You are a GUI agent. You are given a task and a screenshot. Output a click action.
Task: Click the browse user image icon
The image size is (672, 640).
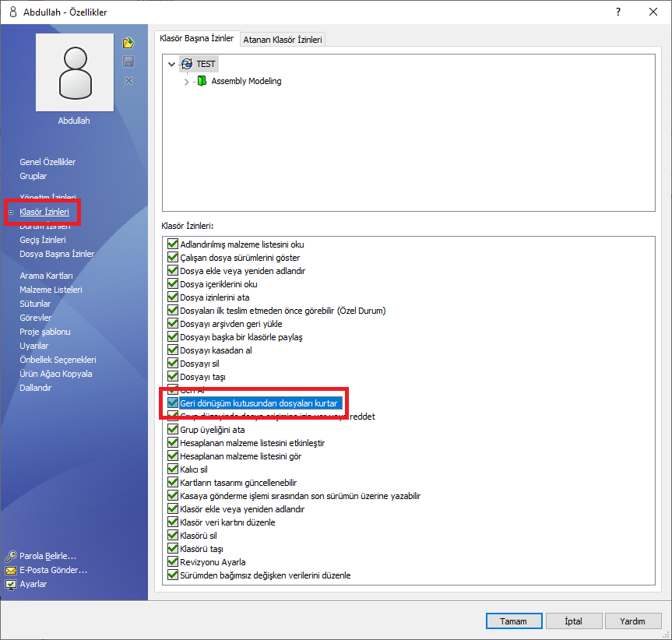coord(128,43)
